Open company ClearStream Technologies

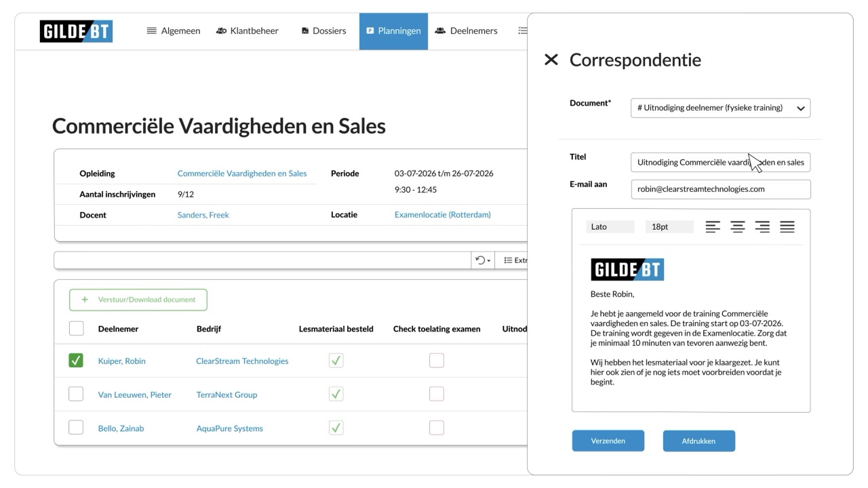(x=242, y=361)
